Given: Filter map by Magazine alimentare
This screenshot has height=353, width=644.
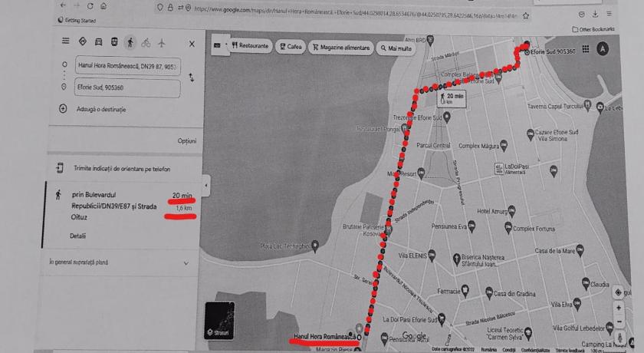Looking at the screenshot, I should tap(341, 48).
